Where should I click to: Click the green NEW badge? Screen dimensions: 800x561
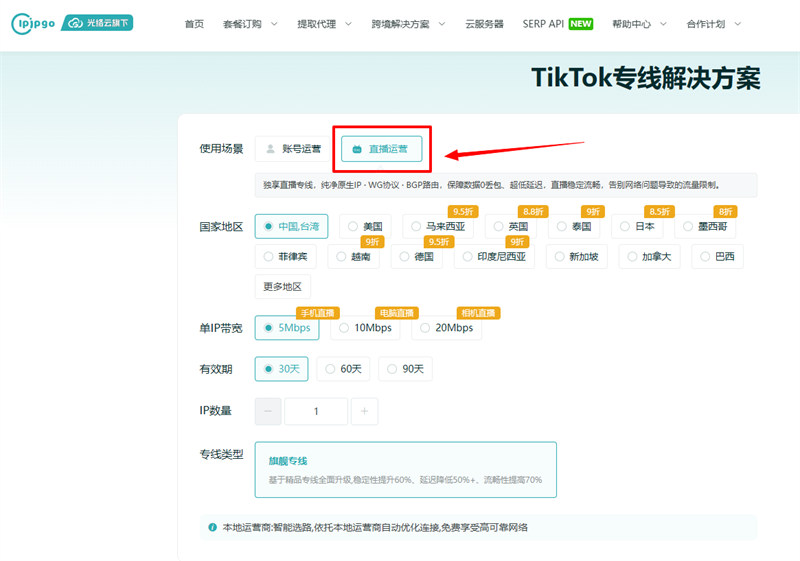(x=581, y=24)
